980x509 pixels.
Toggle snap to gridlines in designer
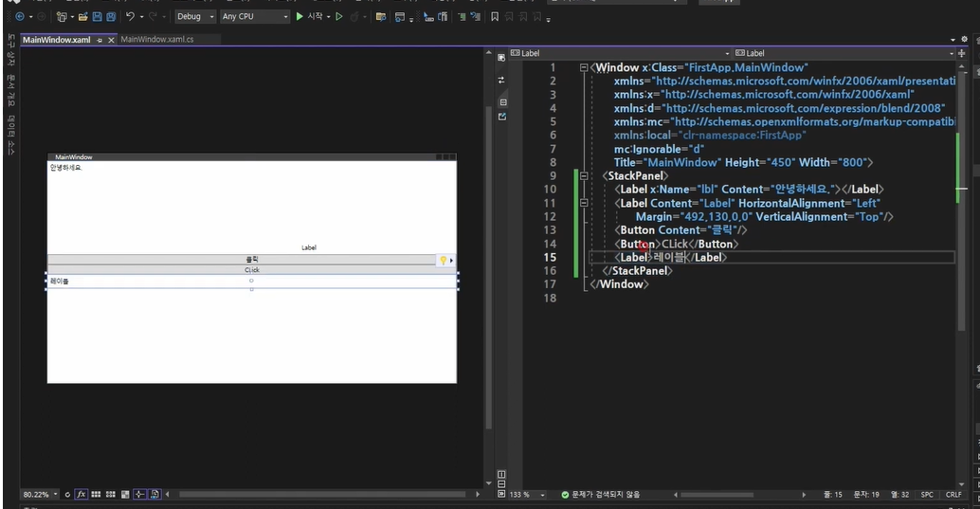(111, 494)
